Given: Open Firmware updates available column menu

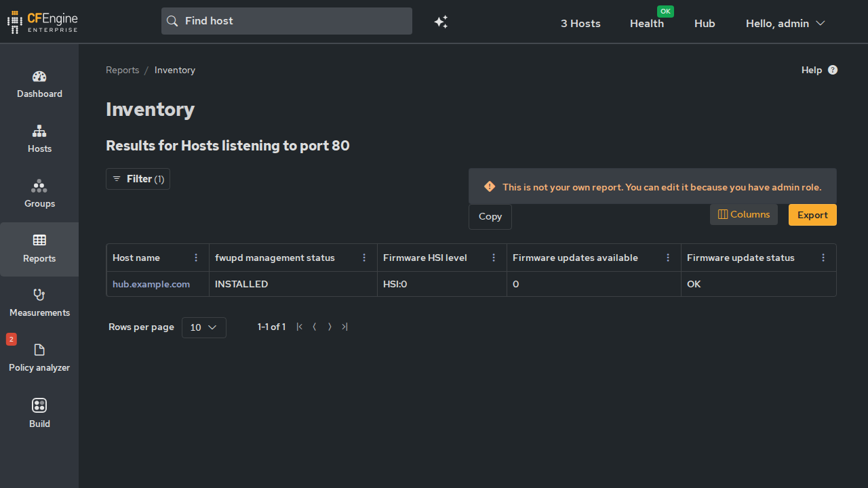Looking at the screenshot, I should click(x=668, y=258).
